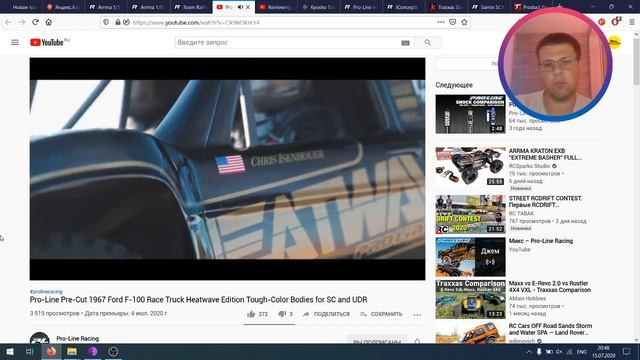The width and height of the screenshot is (640, 360).
Task: Click the video player frame
Action: point(227,169)
